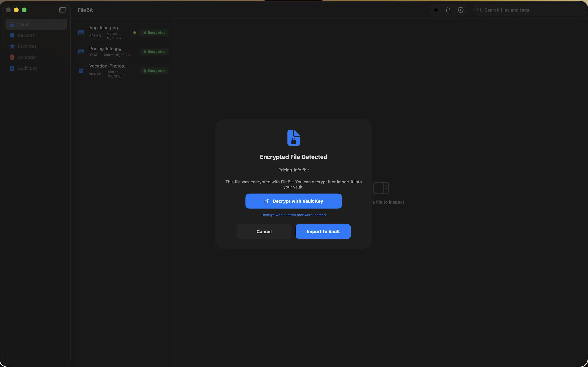588x367 pixels.
Task: Cancel the Encrypted File Detected dialog
Action: point(264,231)
